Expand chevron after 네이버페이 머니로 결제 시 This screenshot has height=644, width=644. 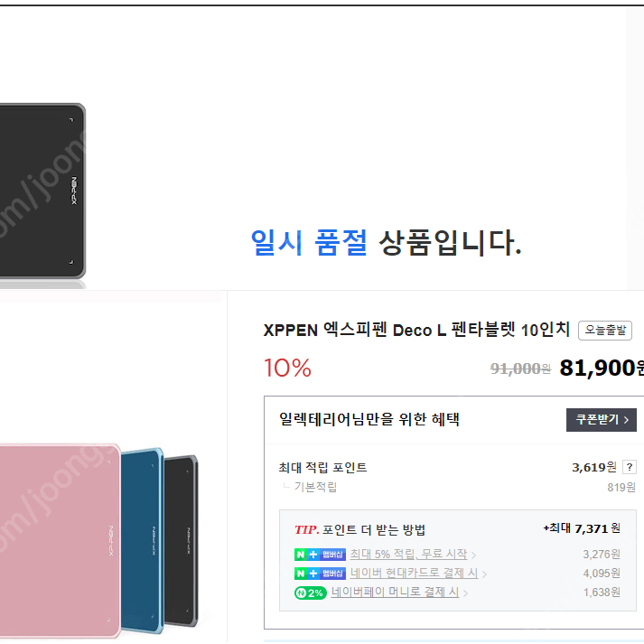[465, 593]
